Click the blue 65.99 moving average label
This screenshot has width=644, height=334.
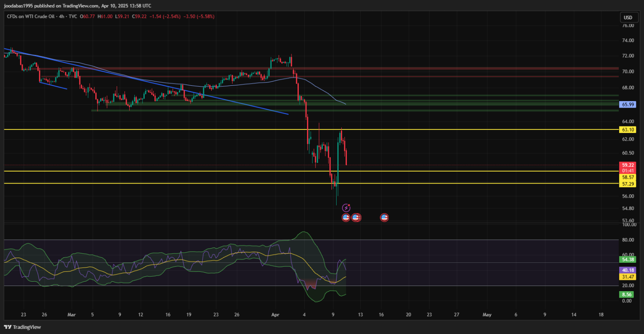coord(628,105)
